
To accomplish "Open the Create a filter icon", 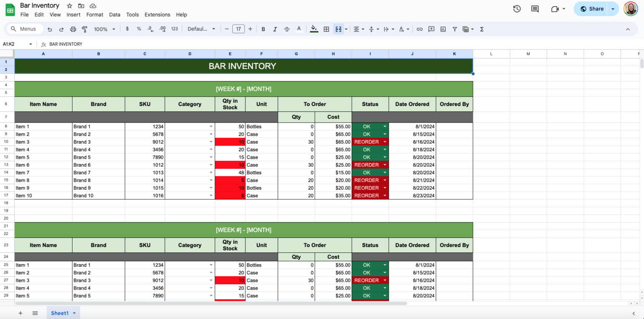I will click(454, 29).
